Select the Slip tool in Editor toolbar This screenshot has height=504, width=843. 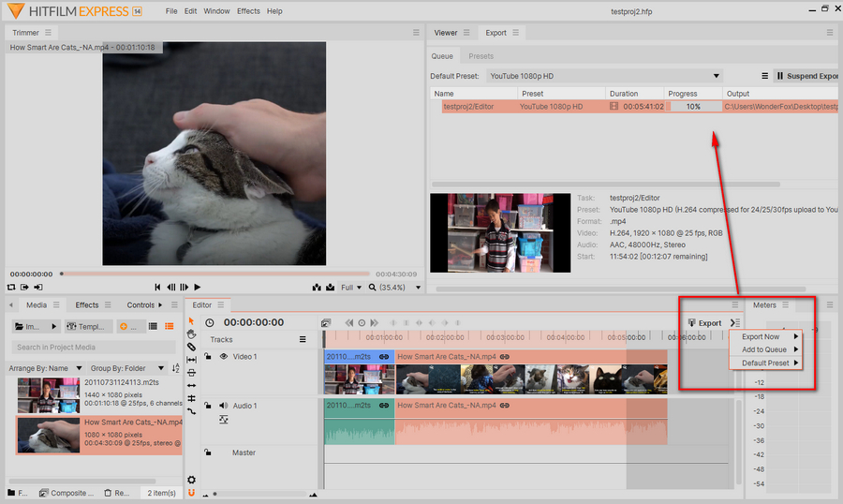(191, 360)
